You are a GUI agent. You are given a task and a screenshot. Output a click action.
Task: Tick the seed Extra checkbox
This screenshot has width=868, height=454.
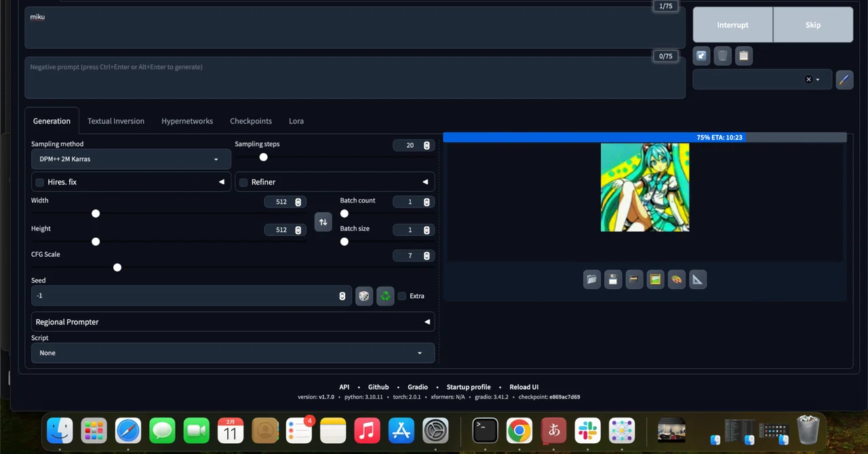(402, 296)
